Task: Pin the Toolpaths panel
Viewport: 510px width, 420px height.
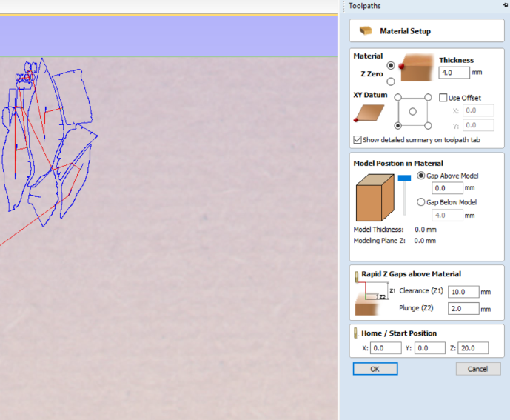Action: (x=505, y=5)
